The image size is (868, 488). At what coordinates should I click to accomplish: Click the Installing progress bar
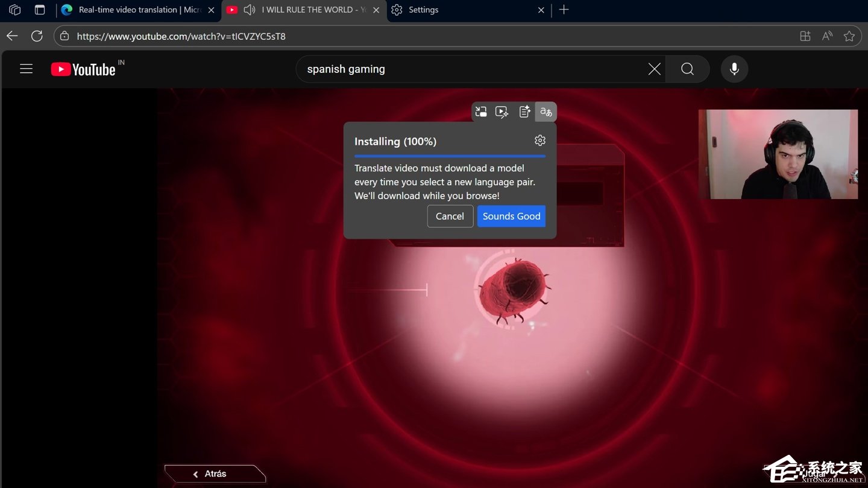coord(450,156)
